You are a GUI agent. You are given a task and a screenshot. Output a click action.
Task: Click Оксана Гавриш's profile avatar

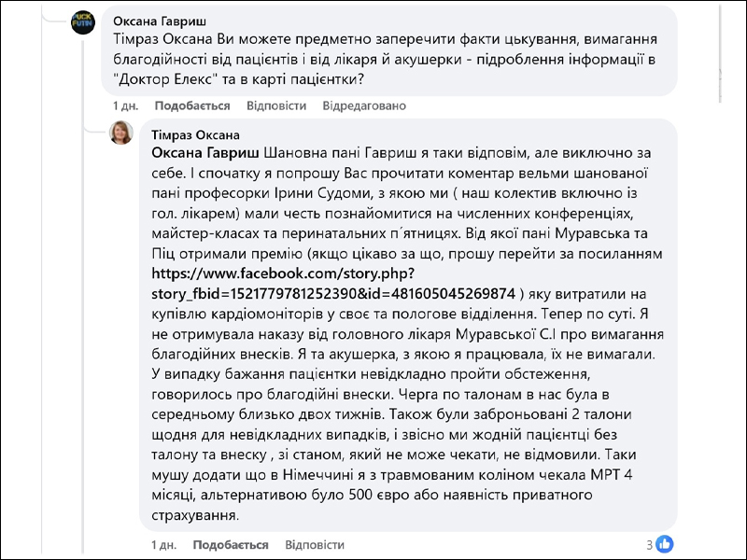click(x=83, y=22)
